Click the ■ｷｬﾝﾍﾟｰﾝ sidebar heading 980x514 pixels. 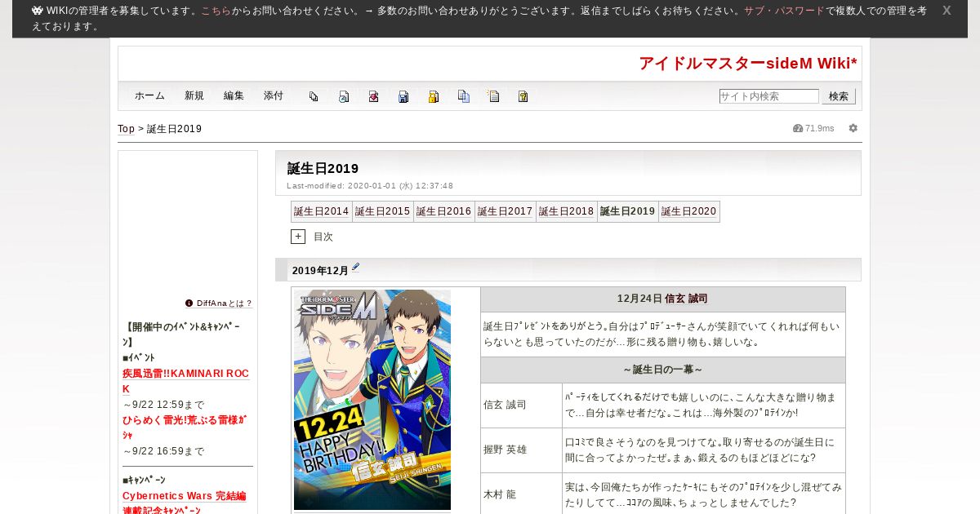tap(144, 480)
